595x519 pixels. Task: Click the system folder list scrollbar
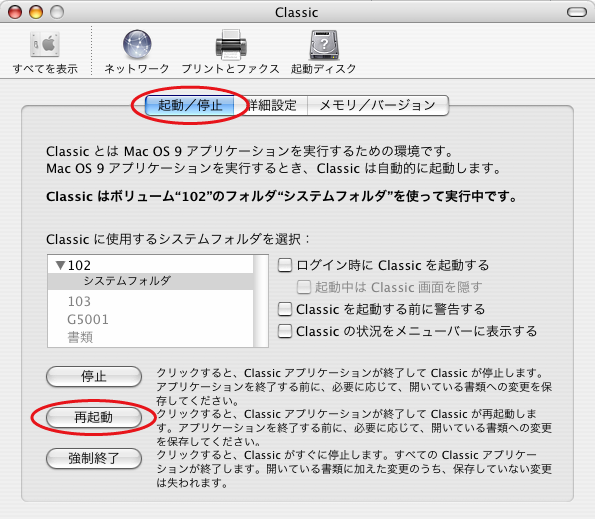point(261,301)
